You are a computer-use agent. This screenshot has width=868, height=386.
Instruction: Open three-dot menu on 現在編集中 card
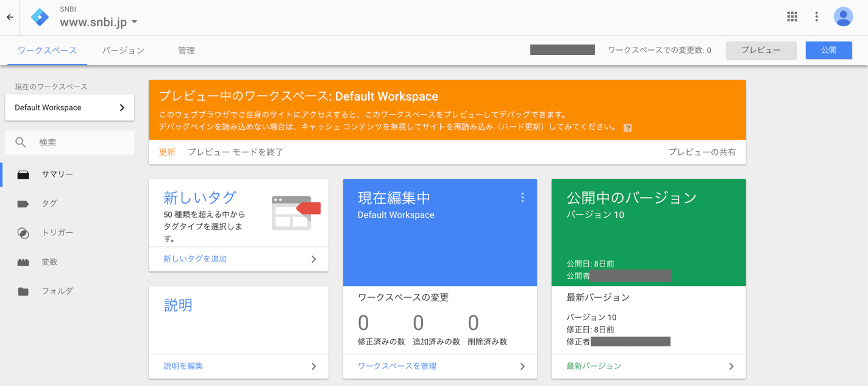tap(522, 198)
